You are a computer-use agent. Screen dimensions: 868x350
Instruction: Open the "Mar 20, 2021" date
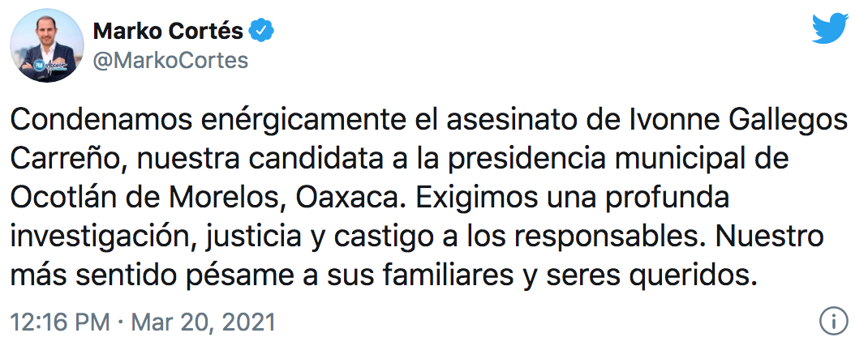click(x=203, y=322)
